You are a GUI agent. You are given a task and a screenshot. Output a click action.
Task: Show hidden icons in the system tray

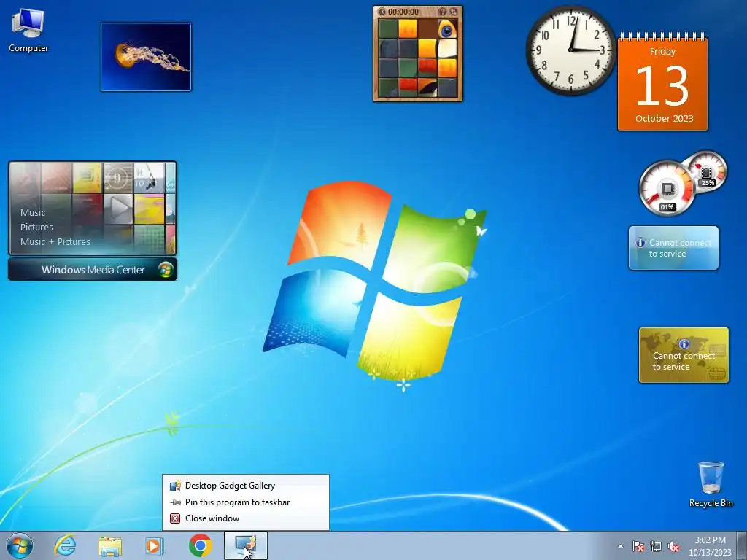(620, 546)
